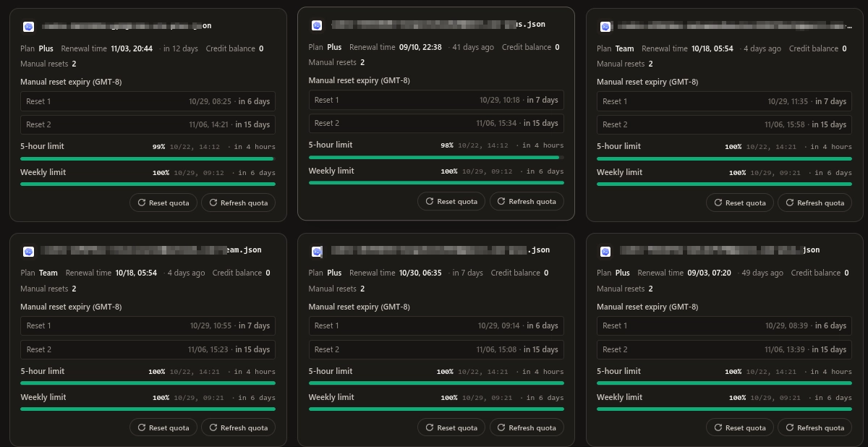Refresh quota on card renewing 11/03, 20:44
This screenshot has width=868, height=447.
coord(239,203)
